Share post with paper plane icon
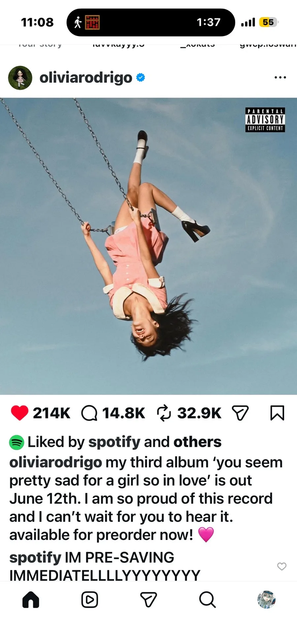 pyautogui.click(x=240, y=413)
